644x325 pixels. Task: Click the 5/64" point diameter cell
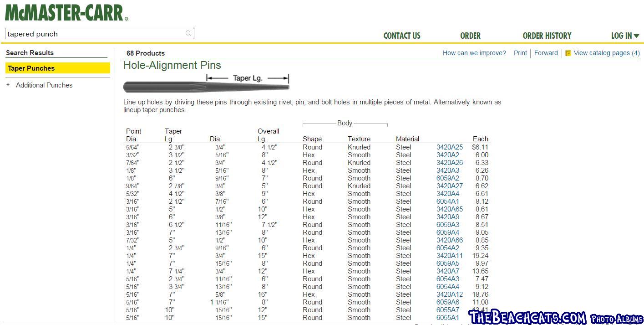point(133,147)
